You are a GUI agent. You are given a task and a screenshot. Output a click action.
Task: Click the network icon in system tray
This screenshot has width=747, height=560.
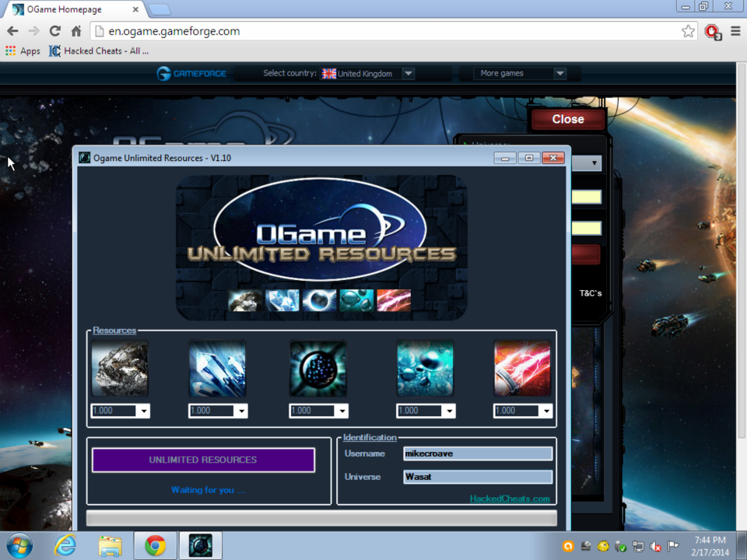[638, 546]
